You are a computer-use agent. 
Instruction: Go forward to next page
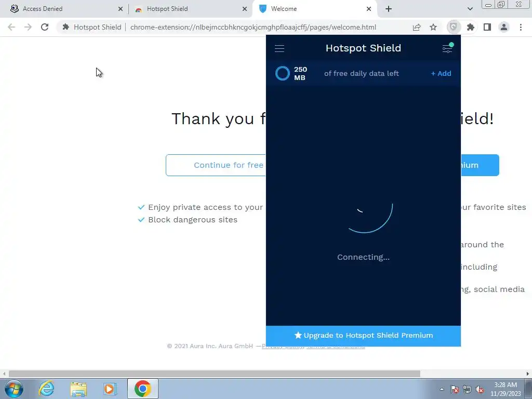pyautogui.click(x=28, y=27)
